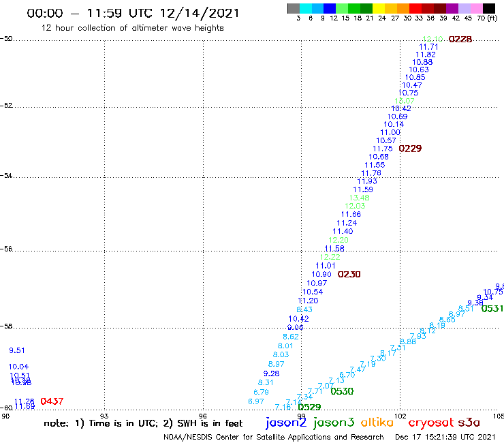Image resolution: width=504 pixels, height=443 pixels.
Task: Click the green 0529 time label
Action: pos(309,408)
